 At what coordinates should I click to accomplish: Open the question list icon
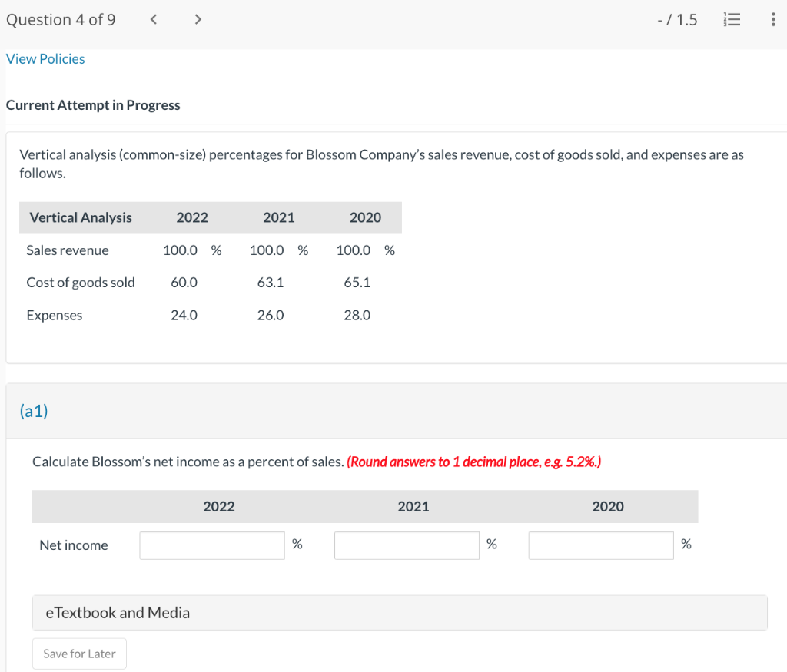click(x=732, y=19)
